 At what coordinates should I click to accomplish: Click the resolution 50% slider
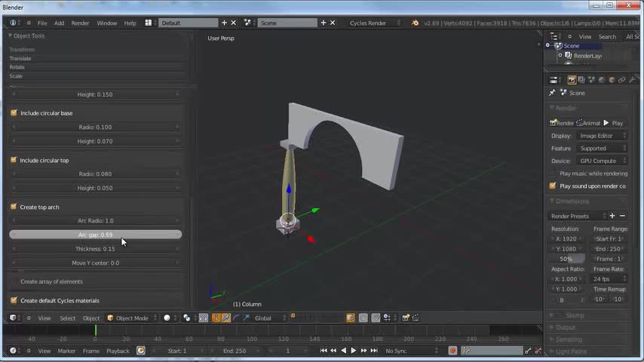pos(568,259)
